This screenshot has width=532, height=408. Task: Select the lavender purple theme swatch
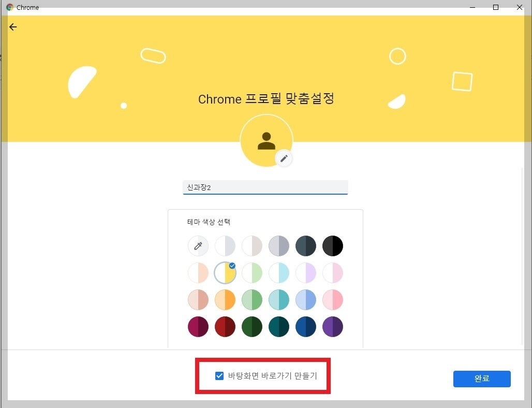coord(306,273)
